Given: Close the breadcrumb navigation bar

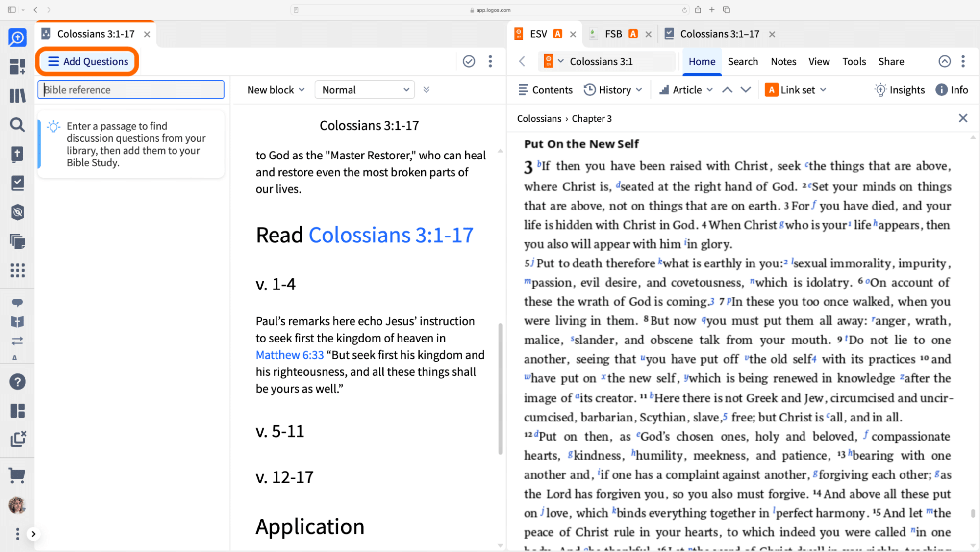Looking at the screenshot, I should click(963, 118).
